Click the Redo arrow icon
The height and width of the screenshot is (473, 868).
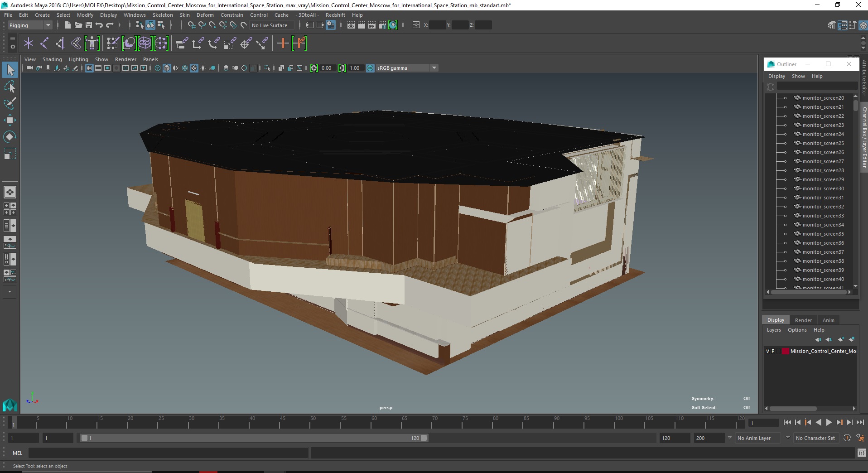pos(110,25)
